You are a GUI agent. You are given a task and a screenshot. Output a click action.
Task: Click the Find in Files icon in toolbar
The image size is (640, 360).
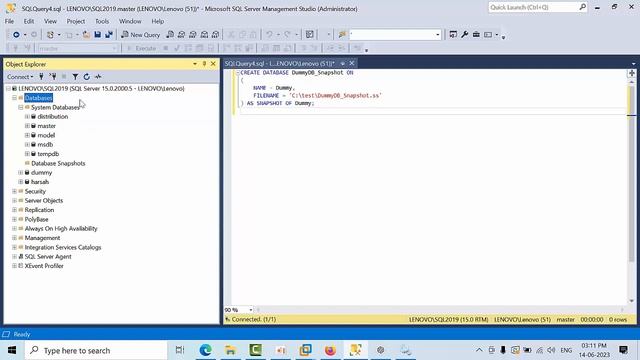click(x=342, y=35)
